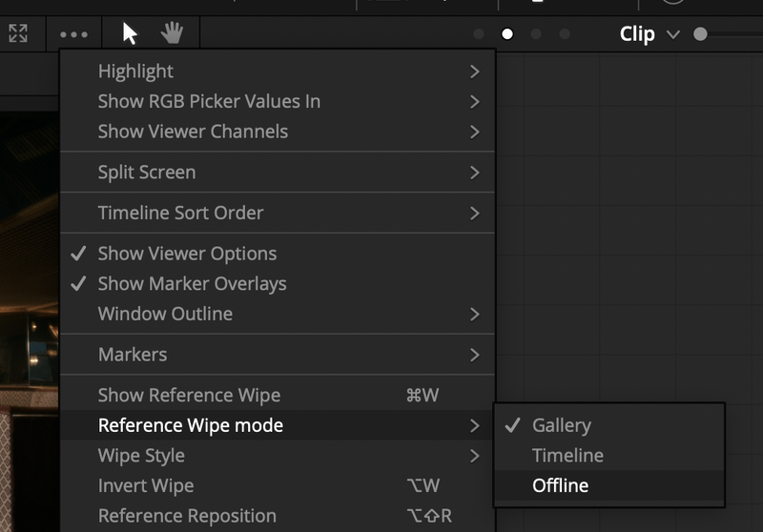Open Show RGB Picker Values In submenu

click(x=209, y=102)
